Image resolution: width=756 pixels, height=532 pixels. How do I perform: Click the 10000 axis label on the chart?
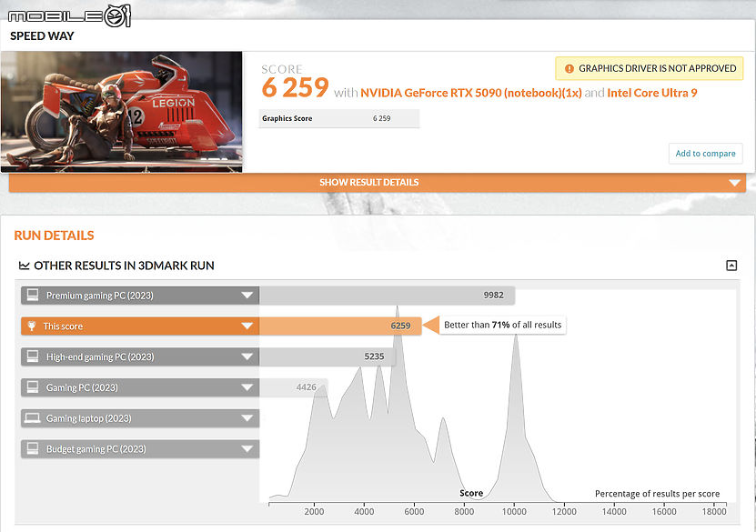[x=514, y=512]
